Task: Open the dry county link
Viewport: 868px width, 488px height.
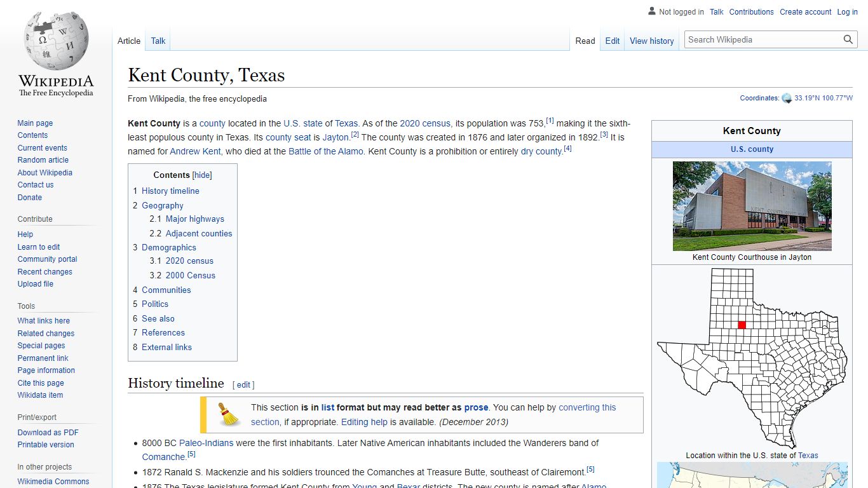Action: [541, 151]
